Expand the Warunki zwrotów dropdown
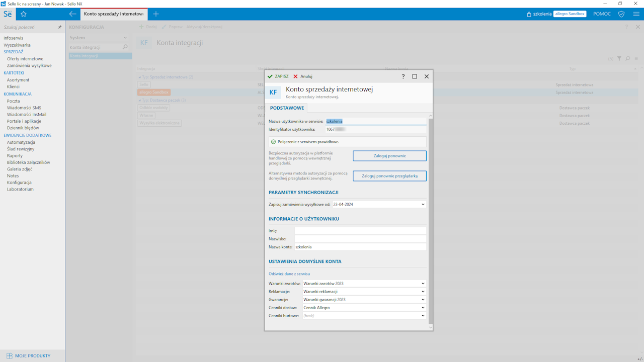644x362 pixels. point(423,284)
